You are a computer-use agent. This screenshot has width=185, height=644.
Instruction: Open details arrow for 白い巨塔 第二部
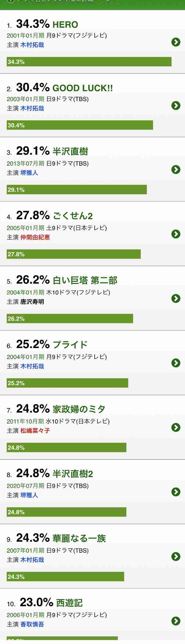[176, 298]
